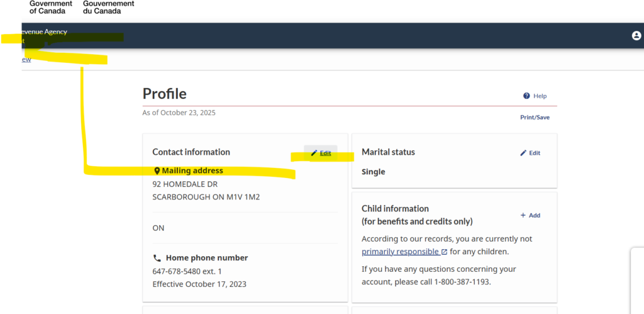Click the partially hidden Overview breadcrumb link

point(26,59)
